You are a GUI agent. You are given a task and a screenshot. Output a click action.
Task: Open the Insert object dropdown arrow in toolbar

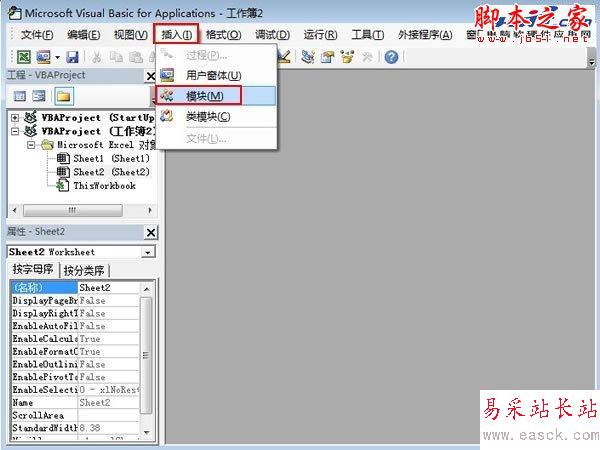[x=57, y=57]
